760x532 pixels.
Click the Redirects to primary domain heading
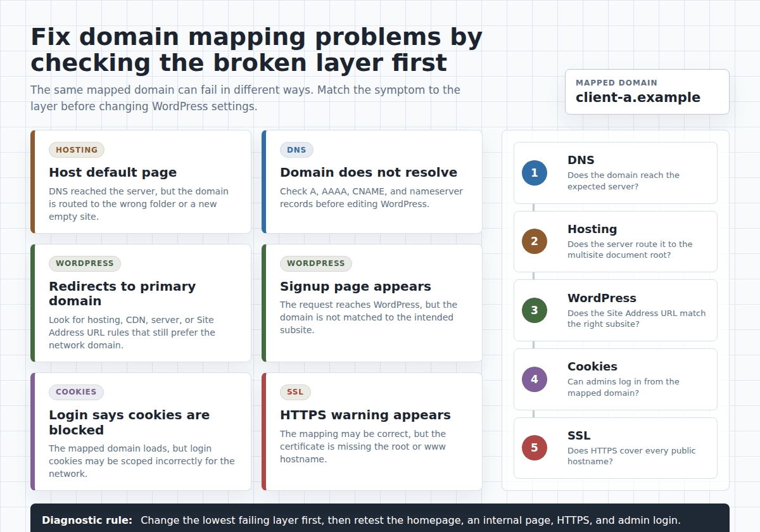pyautogui.click(x=122, y=293)
